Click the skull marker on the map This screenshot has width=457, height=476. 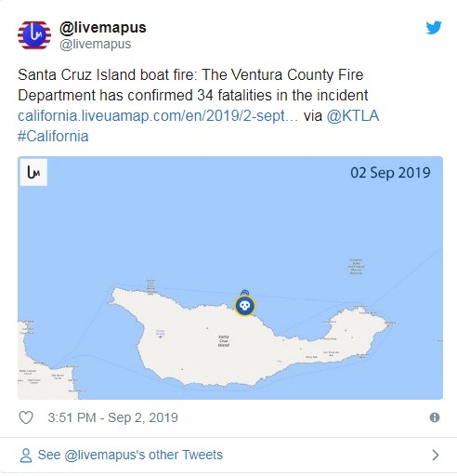coord(245,306)
